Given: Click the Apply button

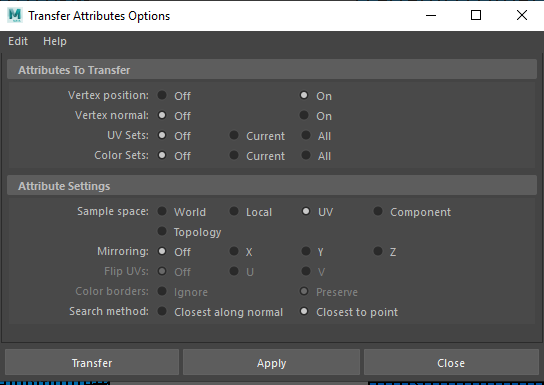Looking at the screenshot, I should pos(271,362).
